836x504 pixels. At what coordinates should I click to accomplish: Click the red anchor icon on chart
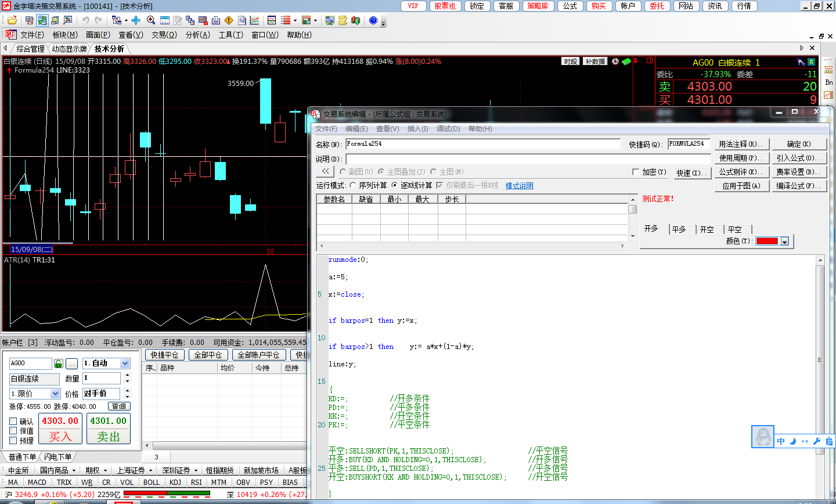click(636, 60)
